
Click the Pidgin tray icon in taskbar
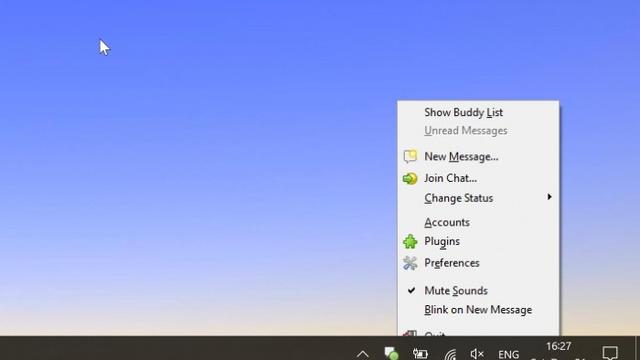(391, 353)
